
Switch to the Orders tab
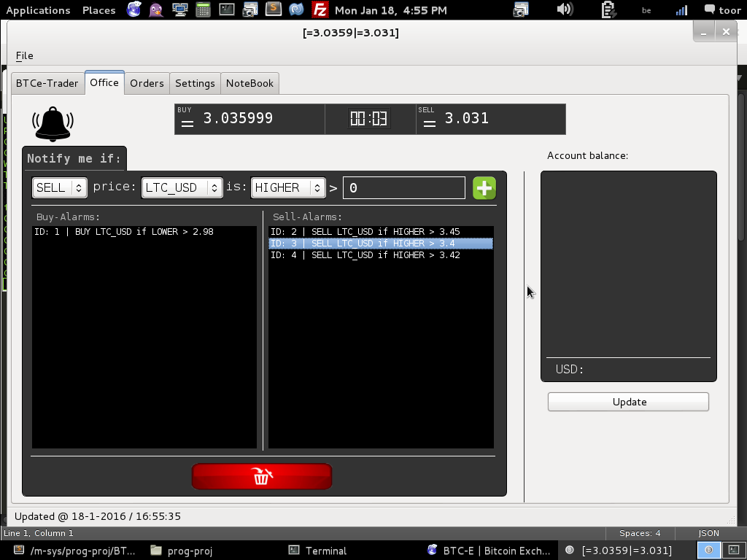[x=147, y=83]
